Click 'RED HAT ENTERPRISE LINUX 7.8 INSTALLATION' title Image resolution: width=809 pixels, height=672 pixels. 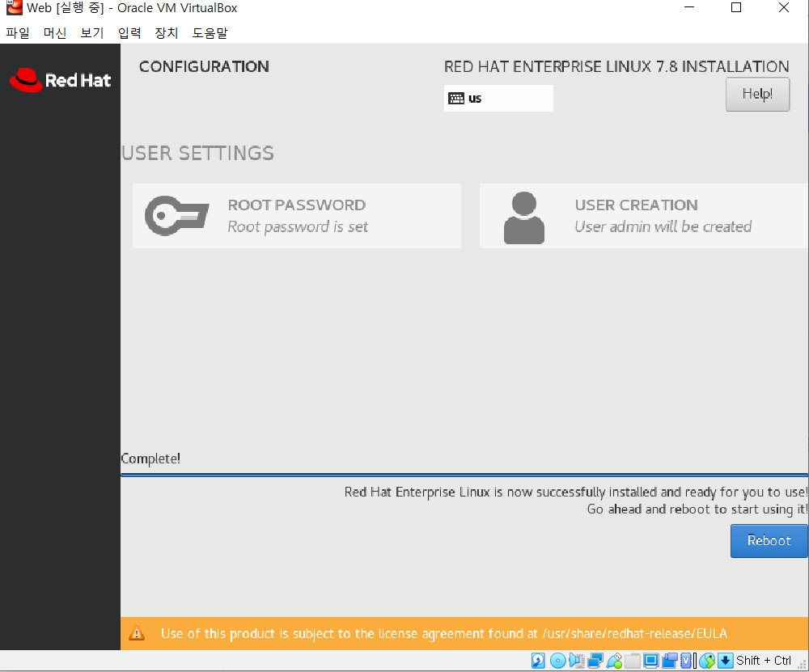(x=616, y=66)
